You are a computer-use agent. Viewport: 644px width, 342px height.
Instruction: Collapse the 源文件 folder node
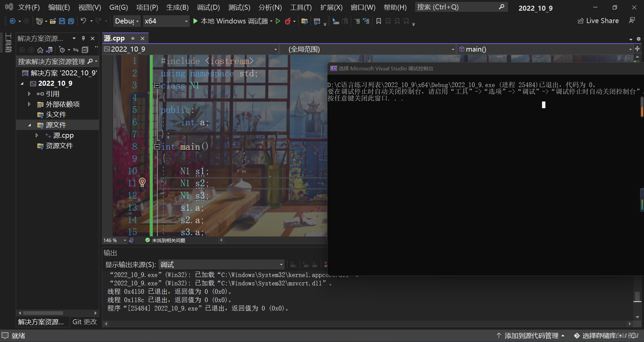(30, 125)
